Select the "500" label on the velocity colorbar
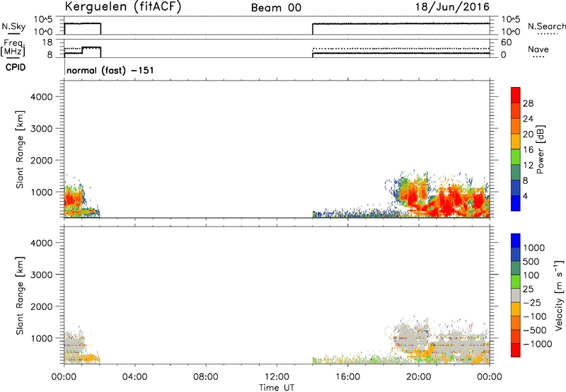566x392 pixels. pos(531,261)
